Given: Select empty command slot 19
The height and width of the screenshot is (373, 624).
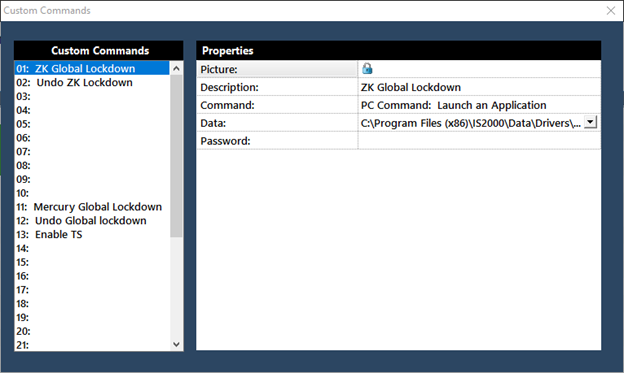Looking at the screenshot, I should [92, 317].
